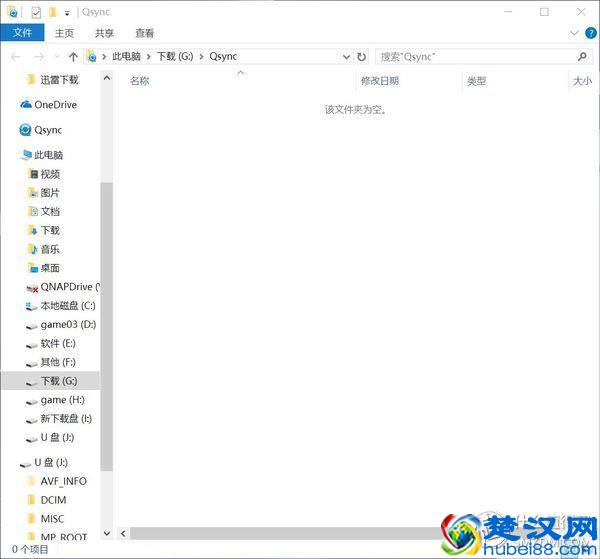Open the quick access toolbar dropdown
Screen dimensions: 600x559
click(x=67, y=13)
